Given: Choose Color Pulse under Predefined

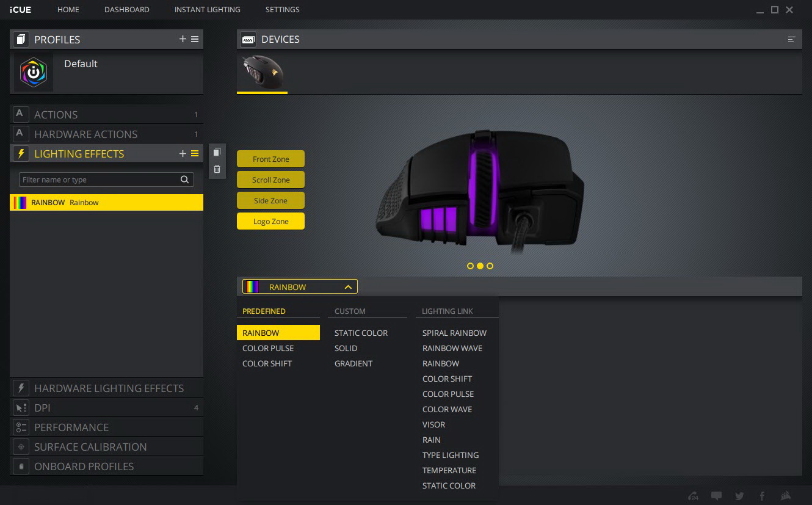Looking at the screenshot, I should pos(268,348).
